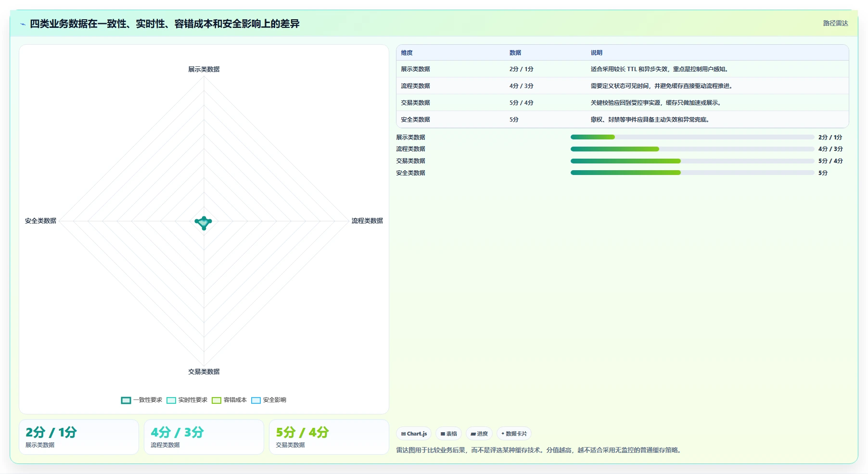Click the 展示类数据 progress bar
This screenshot has width=868, height=474.
[692, 137]
